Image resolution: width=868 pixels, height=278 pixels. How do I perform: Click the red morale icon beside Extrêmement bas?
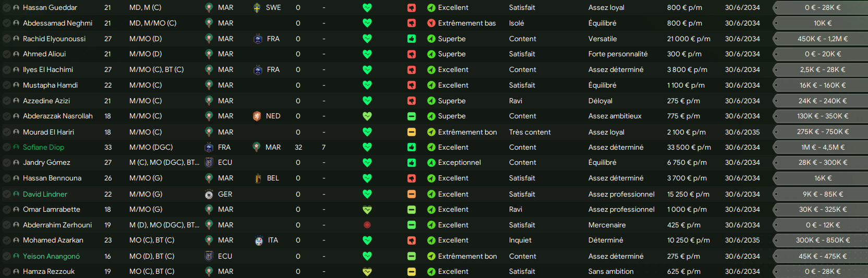pyautogui.click(x=431, y=23)
